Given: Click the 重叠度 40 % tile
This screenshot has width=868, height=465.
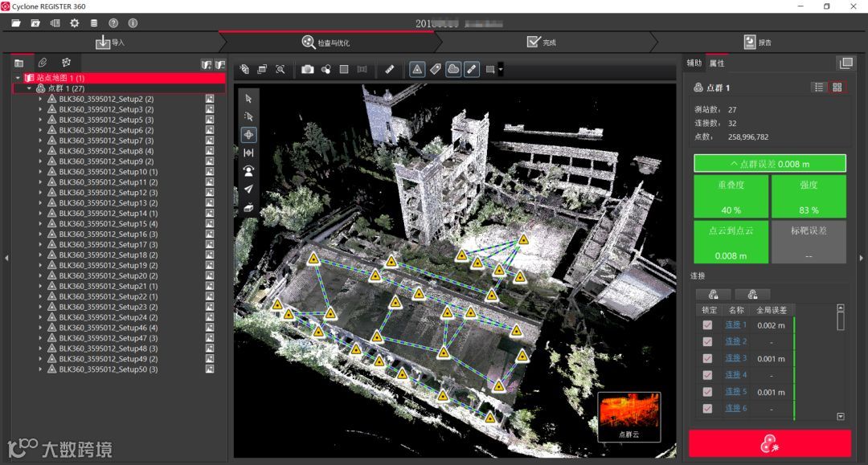Looking at the screenshot, I should click(731, 196).
